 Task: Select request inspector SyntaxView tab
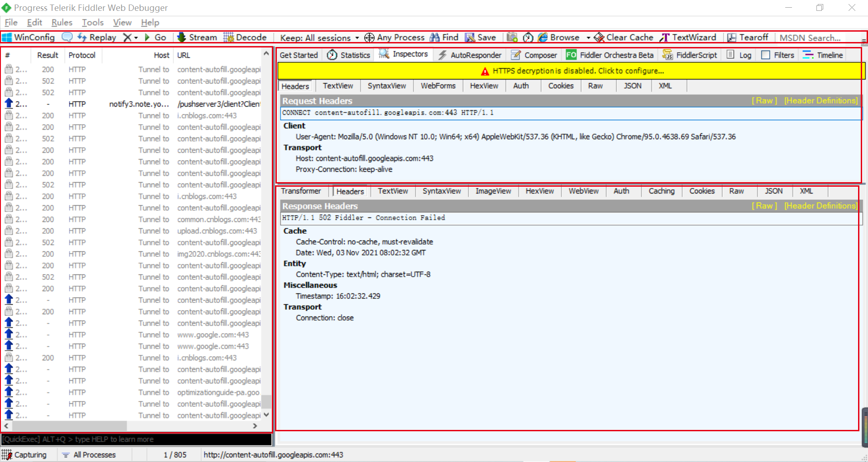[387, 86]
